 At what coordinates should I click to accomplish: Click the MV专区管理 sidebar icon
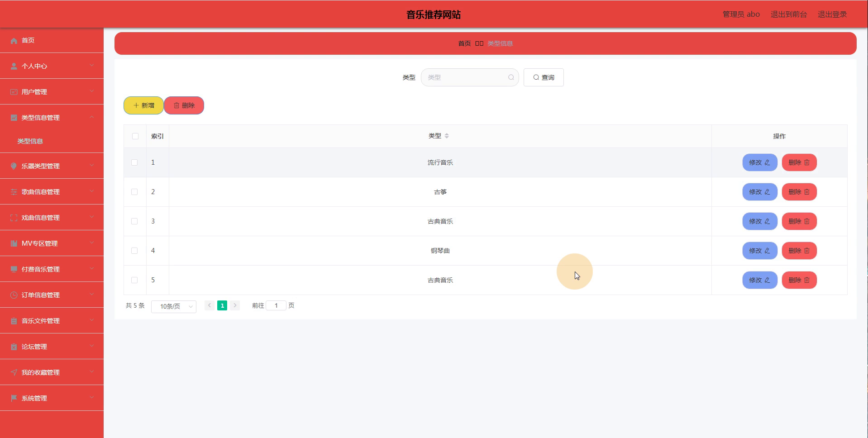14,243
